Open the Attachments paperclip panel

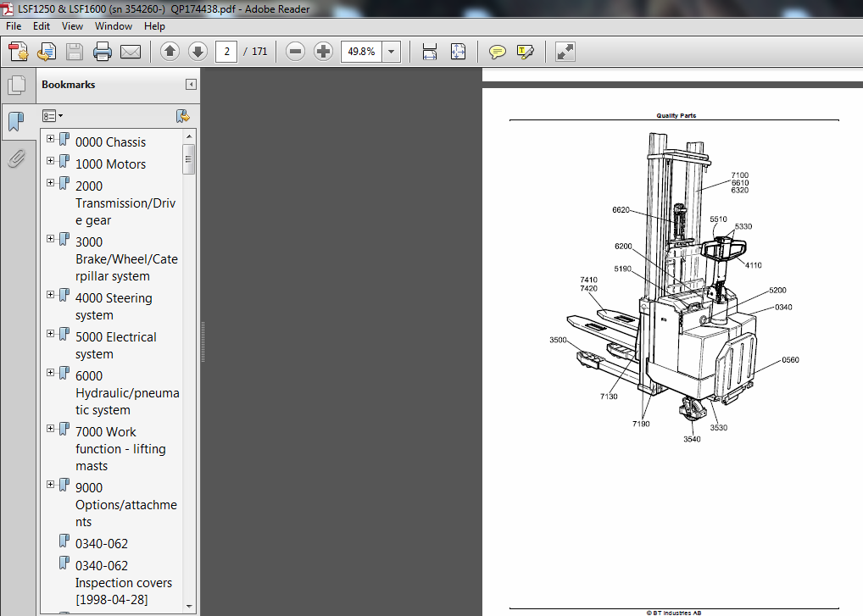pyautogui.click(x=16, y=158)
